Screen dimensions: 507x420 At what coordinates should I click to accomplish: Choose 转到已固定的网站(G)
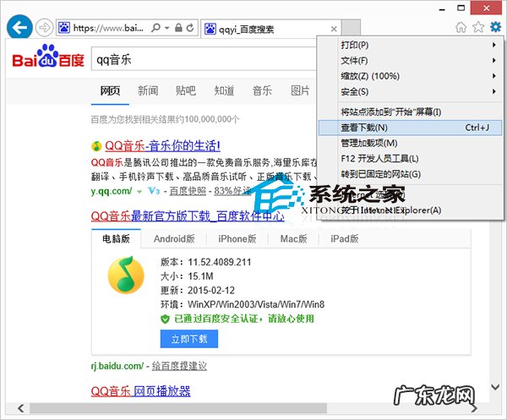coord(410,174)
